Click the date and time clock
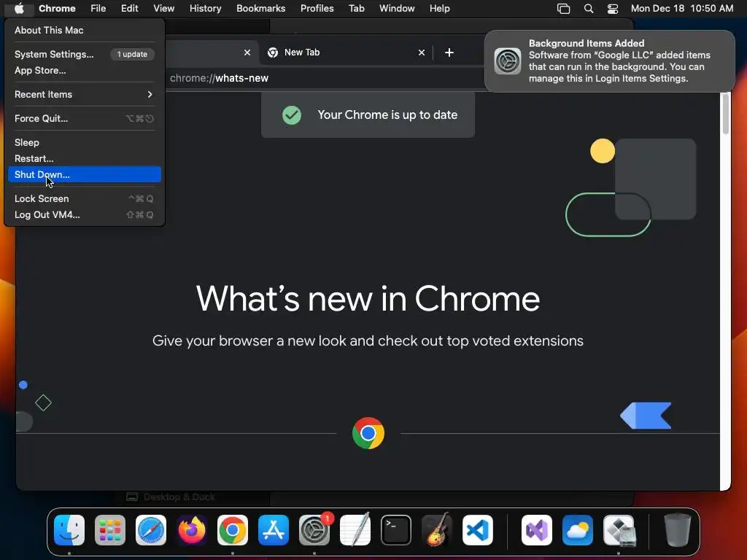 click(x=682, y=8)
